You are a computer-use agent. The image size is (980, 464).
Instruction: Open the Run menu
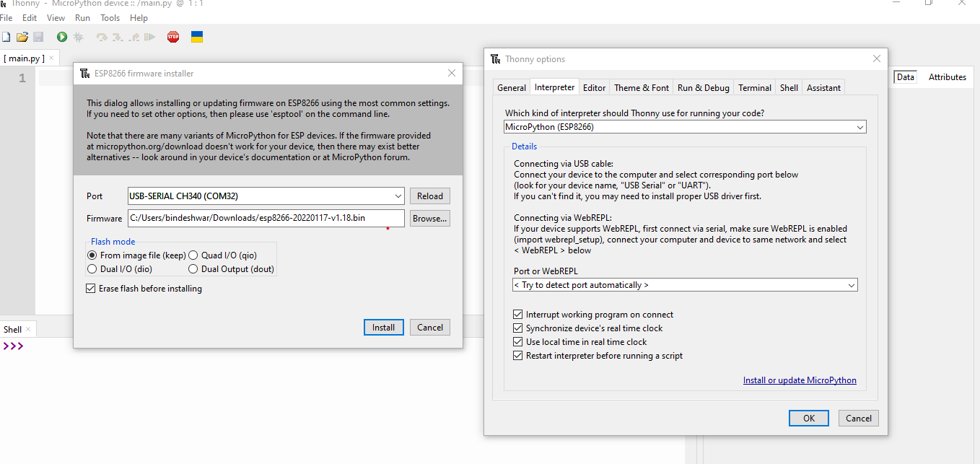pyautogui.click(x=83, y=17)
